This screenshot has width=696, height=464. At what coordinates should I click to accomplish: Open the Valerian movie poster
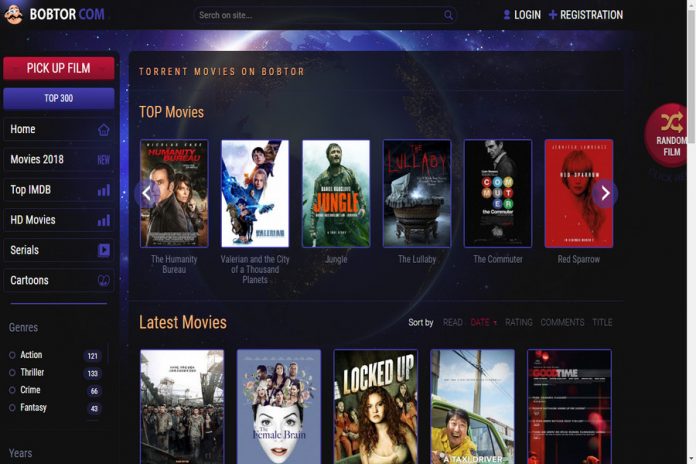[x=255, y=194]
